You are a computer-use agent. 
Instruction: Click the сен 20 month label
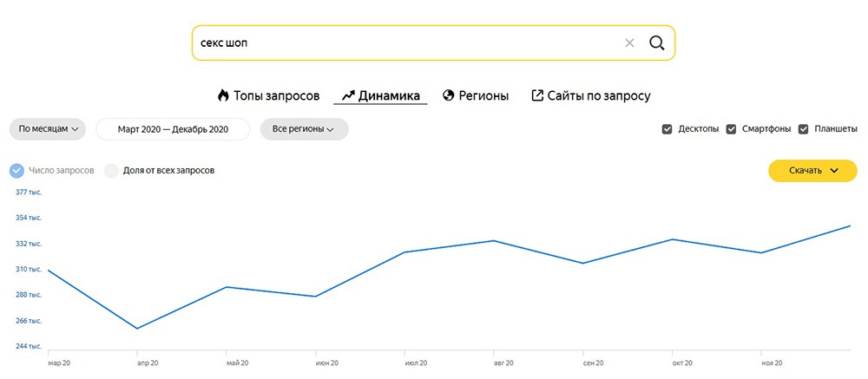coord(594,363)
